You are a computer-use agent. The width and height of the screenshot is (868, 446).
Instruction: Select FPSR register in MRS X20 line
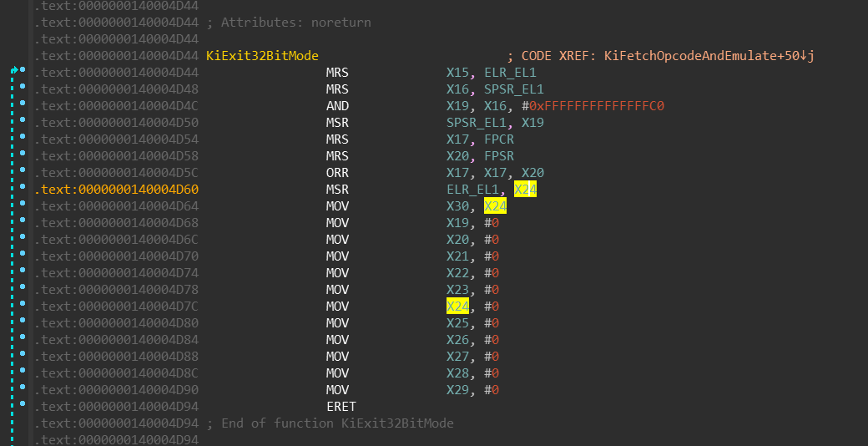[x=499, y=156]
